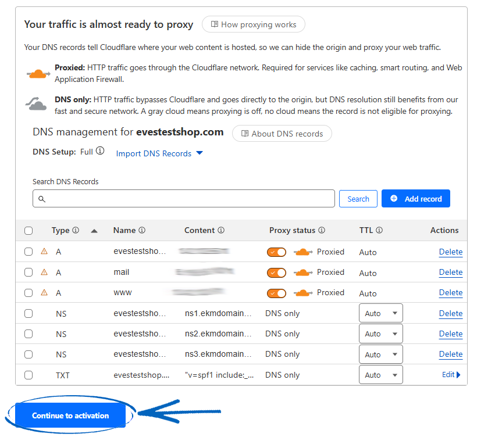This screenshot has height=448, width=495.
Task: Delete the ns2.ekmdomain NS record
Action: (x=450, y=334)
